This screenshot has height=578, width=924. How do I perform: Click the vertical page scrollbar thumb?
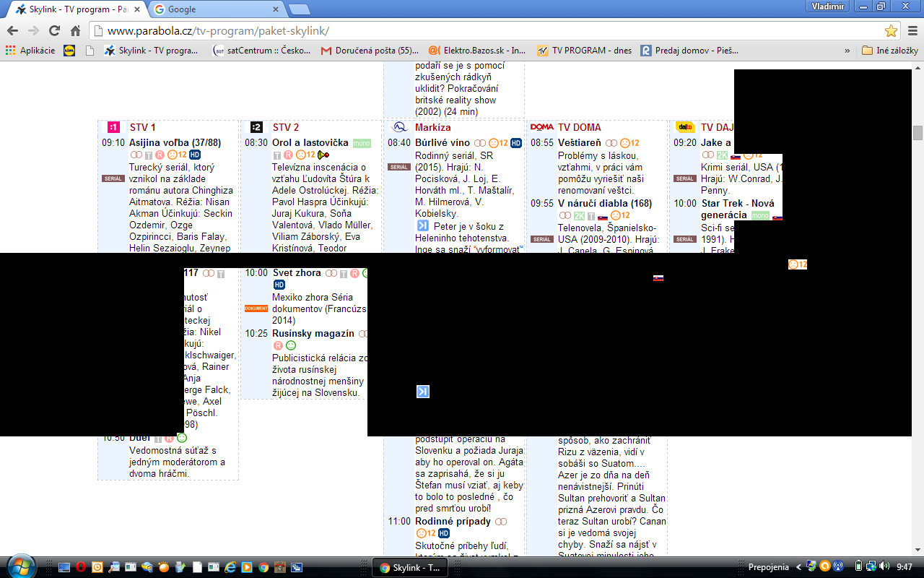coord(918,133)
